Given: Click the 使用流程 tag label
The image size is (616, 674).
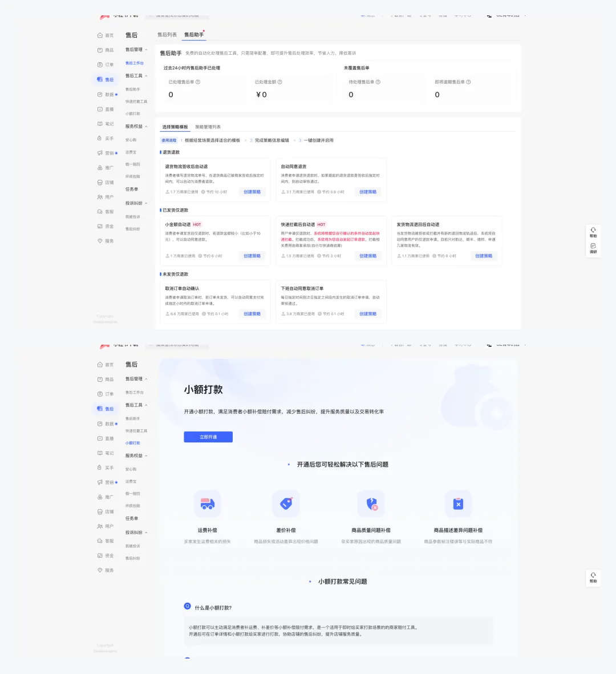Looking at the screenshot, I should (x=169, y=140).
